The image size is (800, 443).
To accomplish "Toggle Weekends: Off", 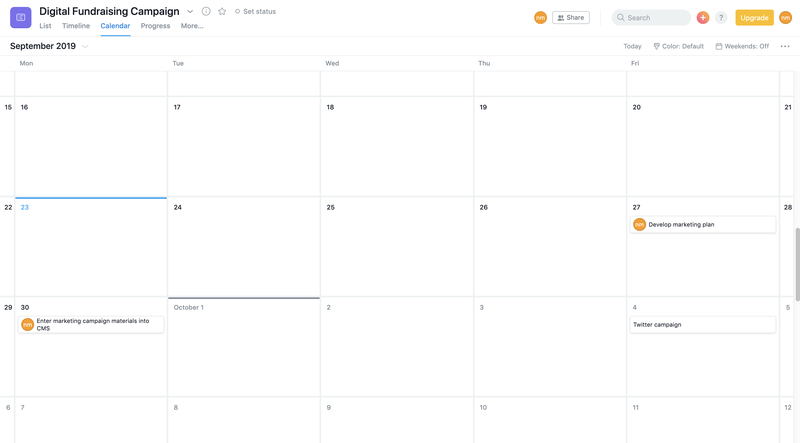I will point(742,46).
